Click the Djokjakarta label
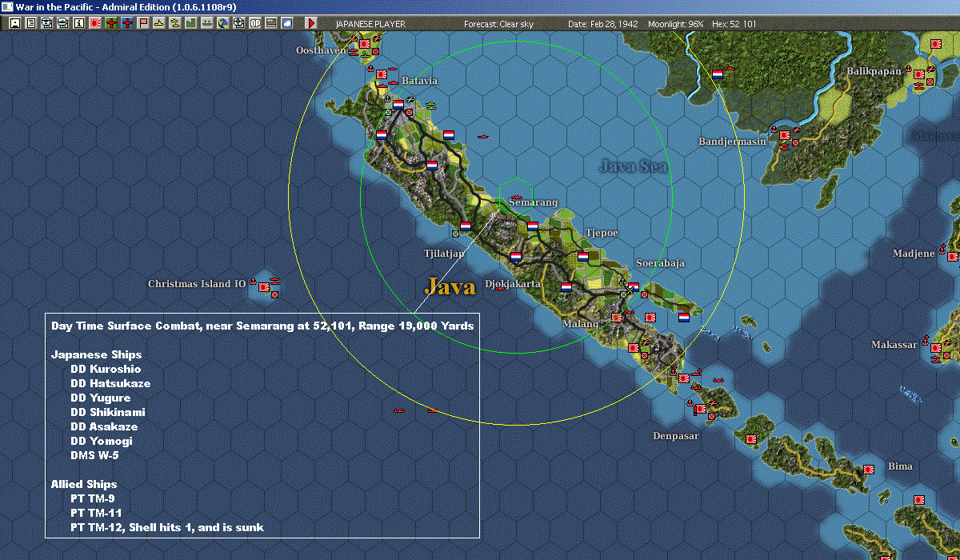The width and height of the screenshot is (960, 560). point(512,284)
